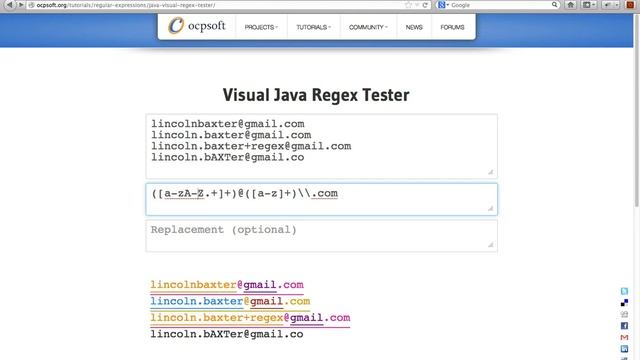The width and height of the screenshot is (640, 360).
Task: Click the ocpsoft logo
Action: pyautogui.click(x=197, y=26)
